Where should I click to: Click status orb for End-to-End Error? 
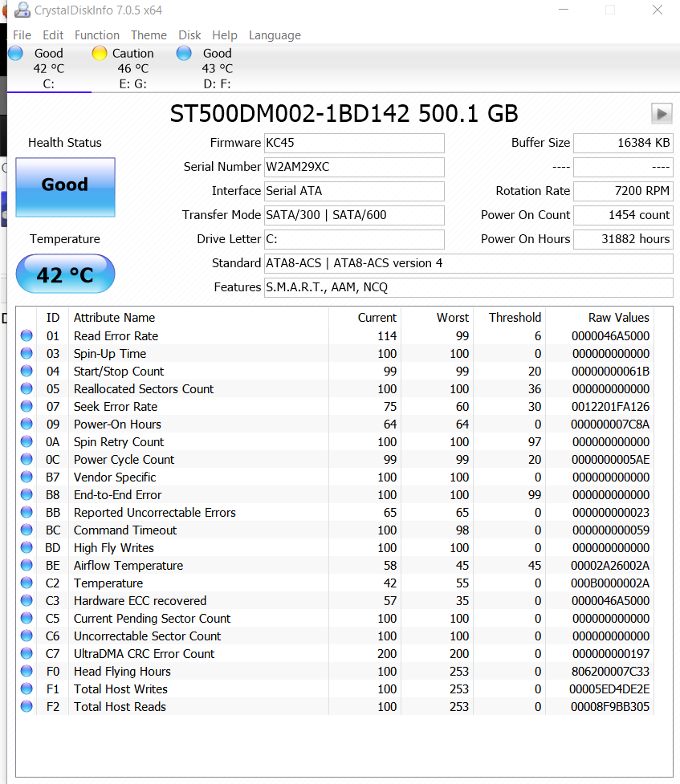click(26, 494)
